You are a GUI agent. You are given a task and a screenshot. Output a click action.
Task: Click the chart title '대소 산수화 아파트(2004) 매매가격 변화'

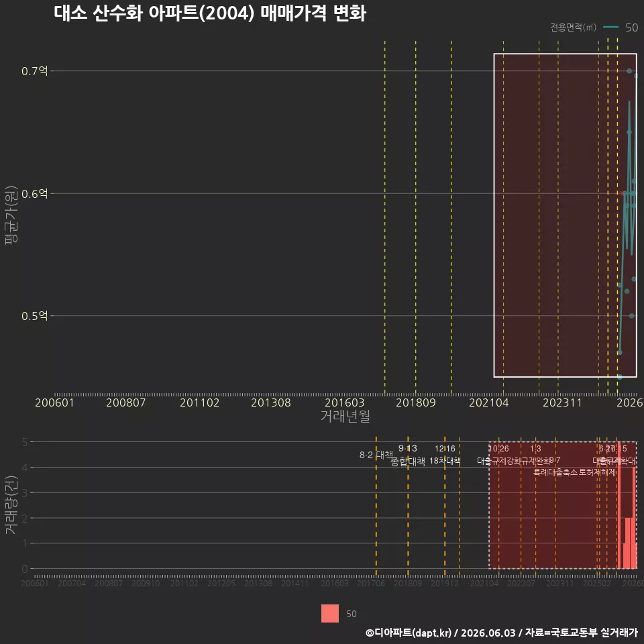tap(210, 13)
